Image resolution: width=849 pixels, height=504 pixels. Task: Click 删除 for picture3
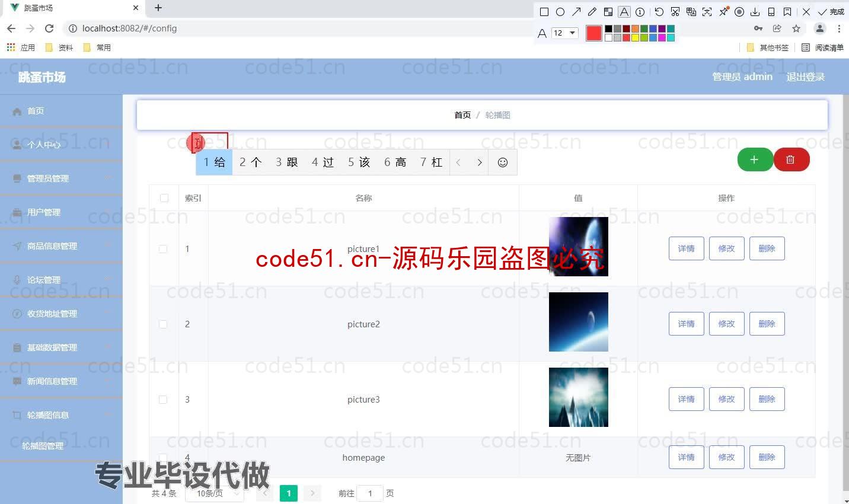tap(767, 399)
